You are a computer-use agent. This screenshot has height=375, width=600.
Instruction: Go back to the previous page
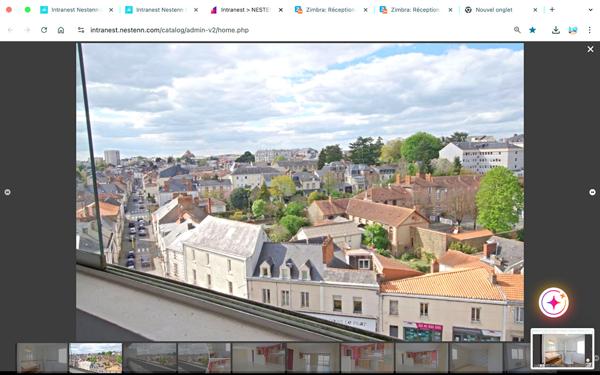coord(10,30)
